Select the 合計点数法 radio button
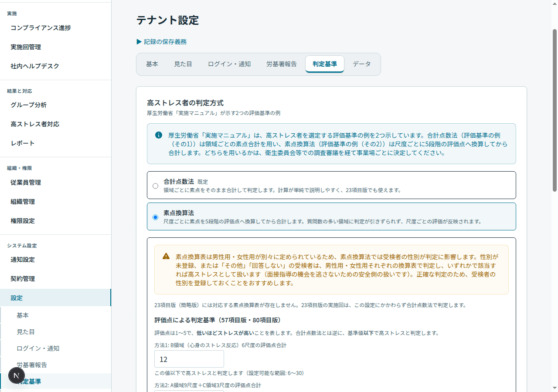 click(156, 186)
